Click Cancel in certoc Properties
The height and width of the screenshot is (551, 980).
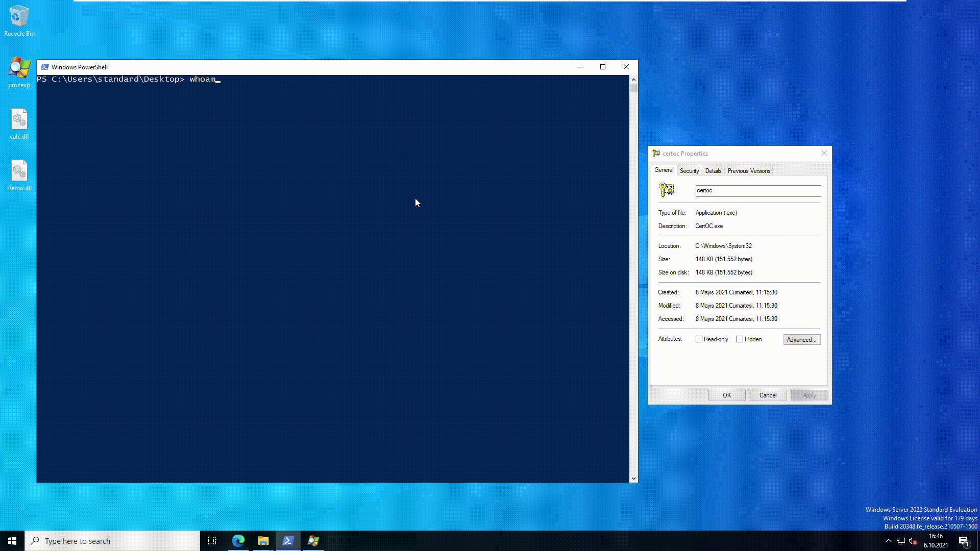(x=768, y=395)
